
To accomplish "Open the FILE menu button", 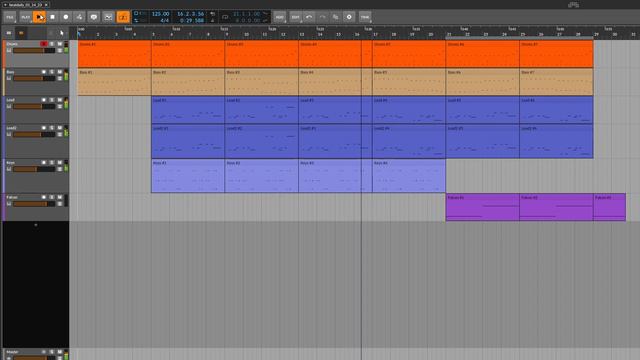I will pyautogui.click(x=10, y=17).
